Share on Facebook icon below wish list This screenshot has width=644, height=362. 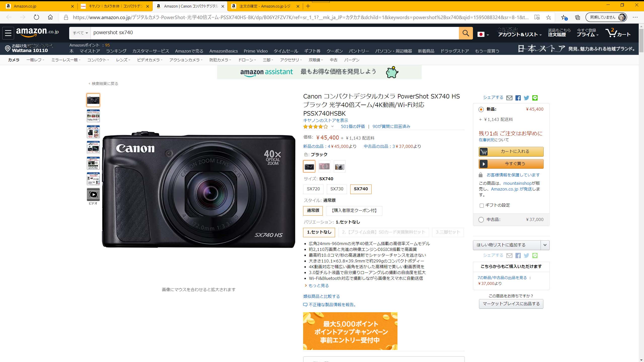[x=518, y=255]
